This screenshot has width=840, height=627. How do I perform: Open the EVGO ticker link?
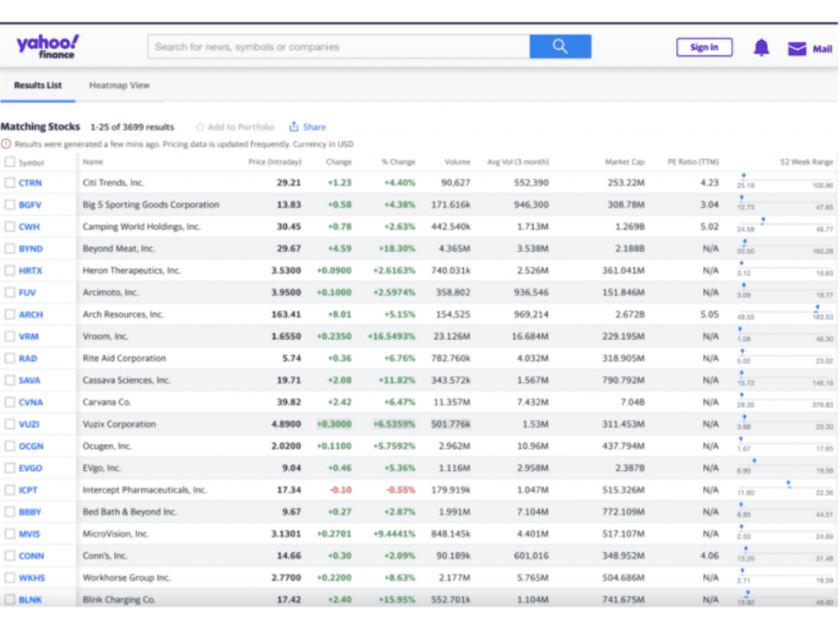[30, 469]
